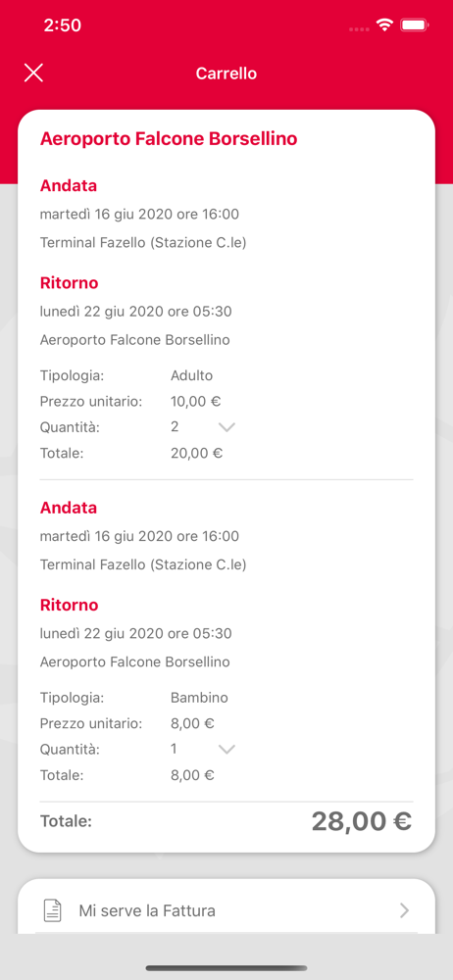The image size is (453, 980).
Task: Tap the Carrello header title
Action: coord(226,73)
